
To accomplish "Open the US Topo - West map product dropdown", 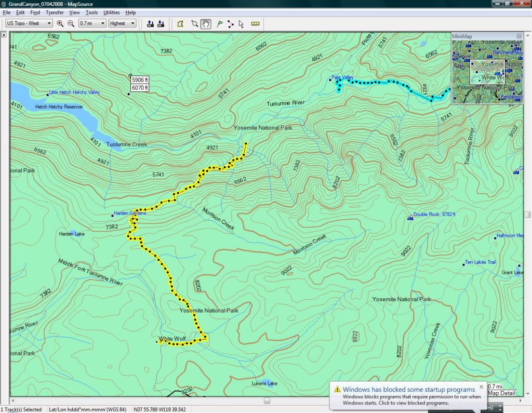I will coord(29,23).
